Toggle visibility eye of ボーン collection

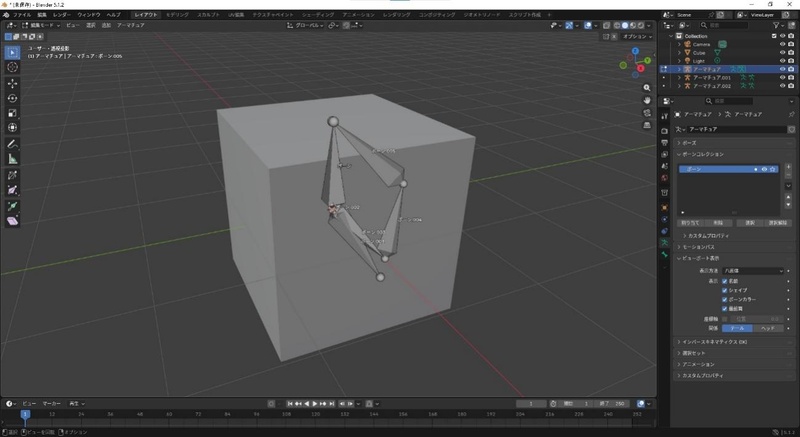point(764,169)
